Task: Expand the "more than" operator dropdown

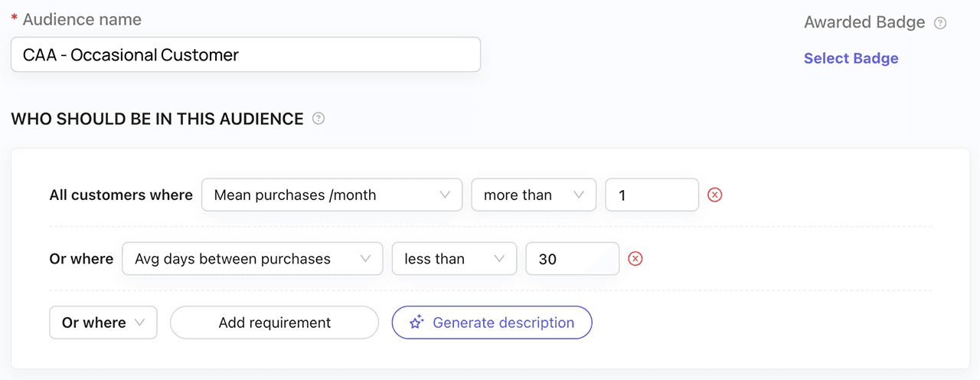Action: tap(533, 195)
